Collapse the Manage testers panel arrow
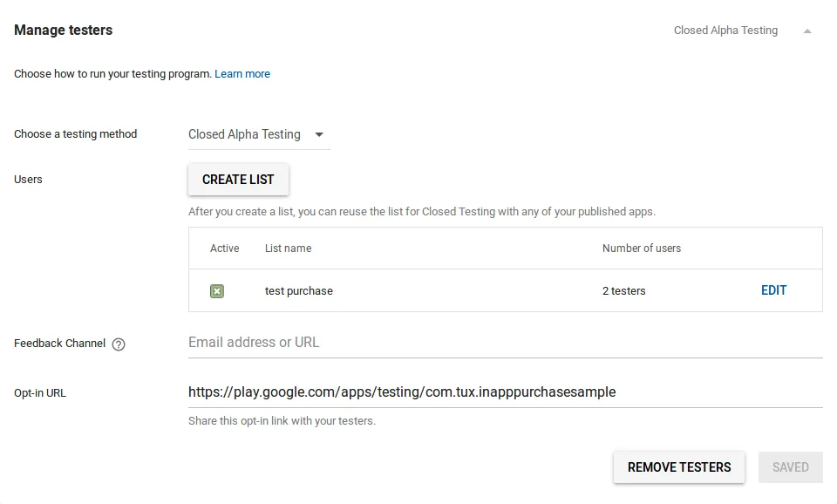Screen dimensions: 837x504 [x=807, y=31]
